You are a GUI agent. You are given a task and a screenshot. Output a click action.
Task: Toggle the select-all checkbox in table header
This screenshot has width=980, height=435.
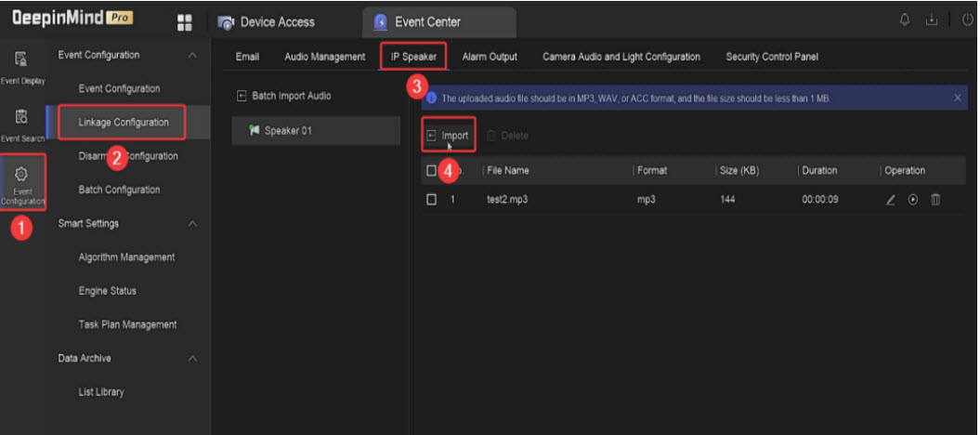click(x=430, y=170)
